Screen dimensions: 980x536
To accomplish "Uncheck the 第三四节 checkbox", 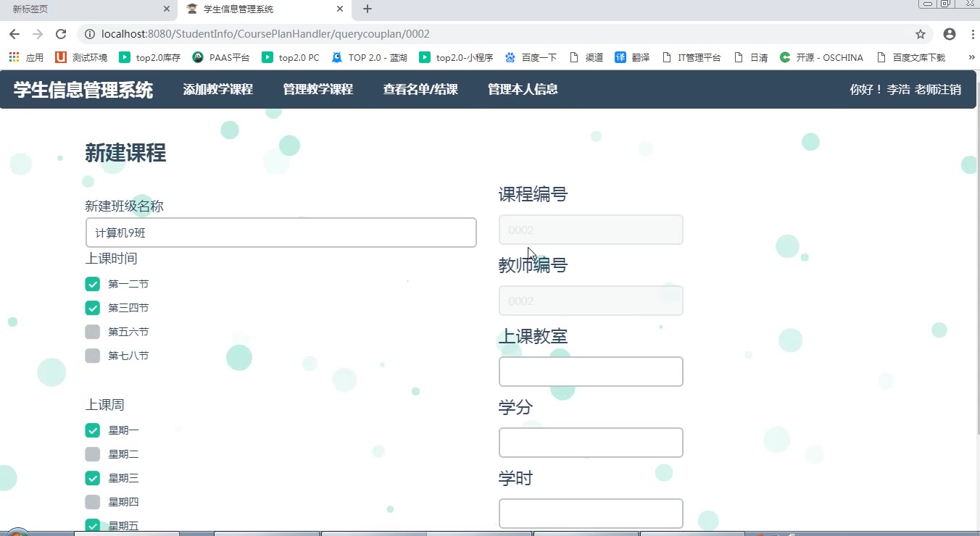I will [x=92, y=308].
